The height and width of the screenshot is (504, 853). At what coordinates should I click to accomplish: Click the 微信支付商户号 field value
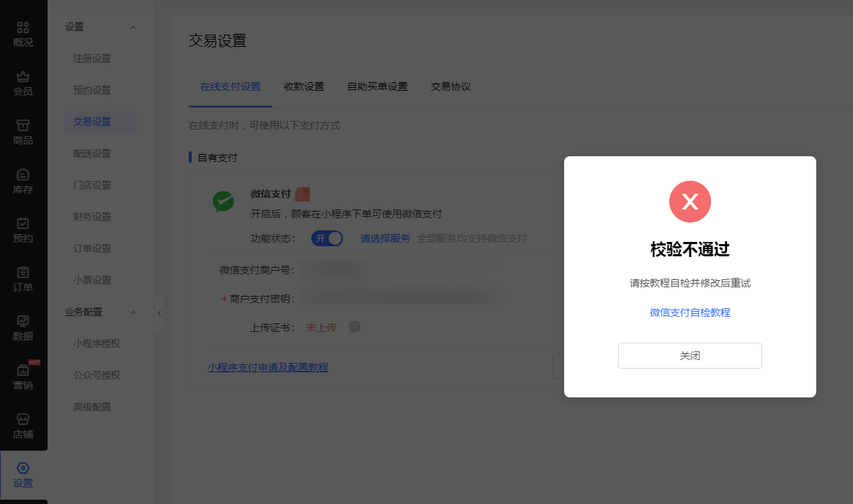[x=335, y=270]
